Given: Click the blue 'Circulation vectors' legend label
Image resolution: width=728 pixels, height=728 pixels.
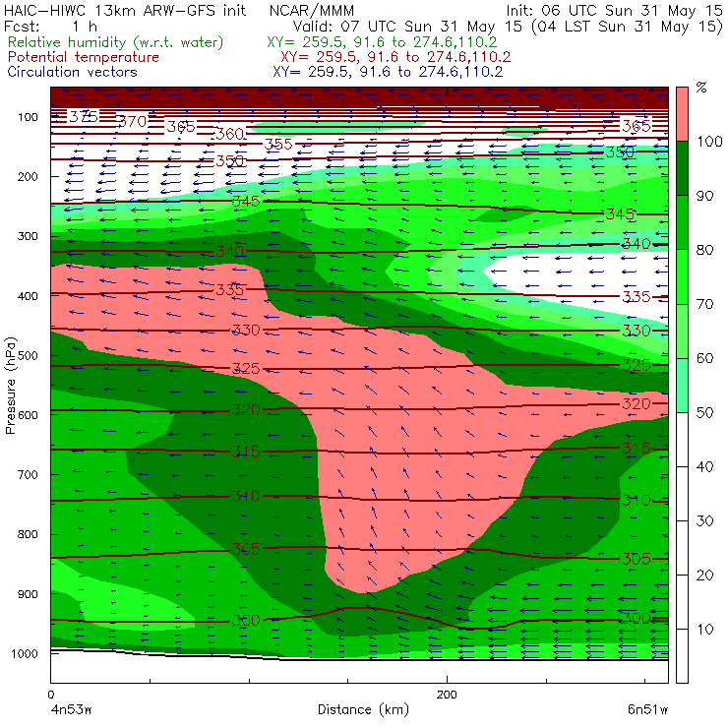Looking at the screenshot, I should pos(72,72).
